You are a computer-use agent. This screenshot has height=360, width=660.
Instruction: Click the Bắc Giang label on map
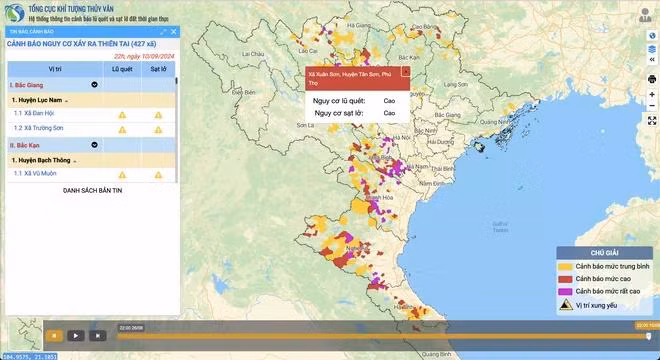coord(448,115)
